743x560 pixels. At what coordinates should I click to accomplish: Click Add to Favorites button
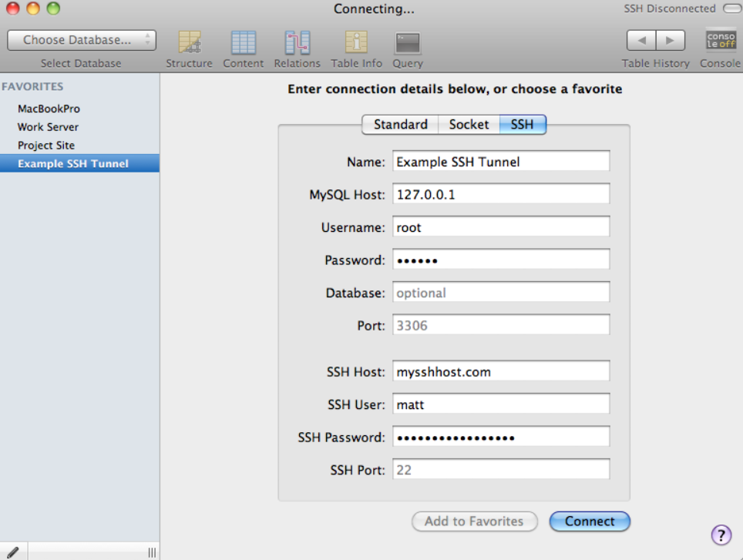coord(474,521)
